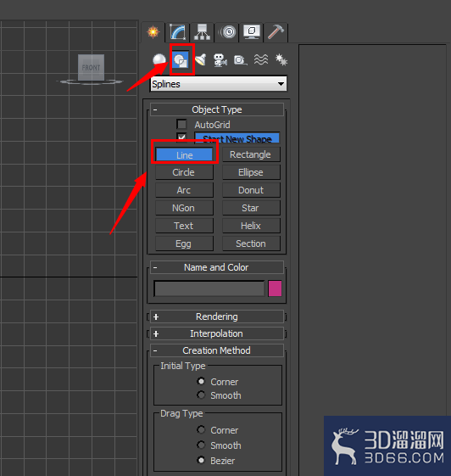Choose the Egg spline button
The image size is (451, 476).
click(185, 244)
